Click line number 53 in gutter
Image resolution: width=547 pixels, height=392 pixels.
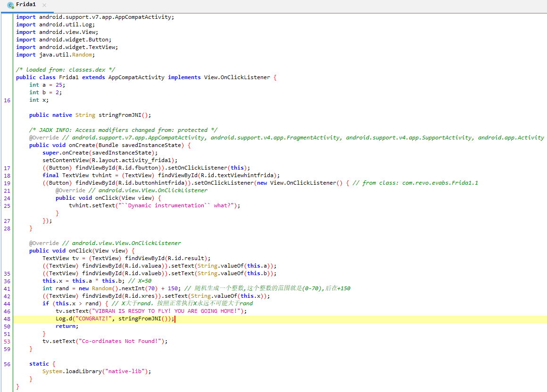[7, 342]
